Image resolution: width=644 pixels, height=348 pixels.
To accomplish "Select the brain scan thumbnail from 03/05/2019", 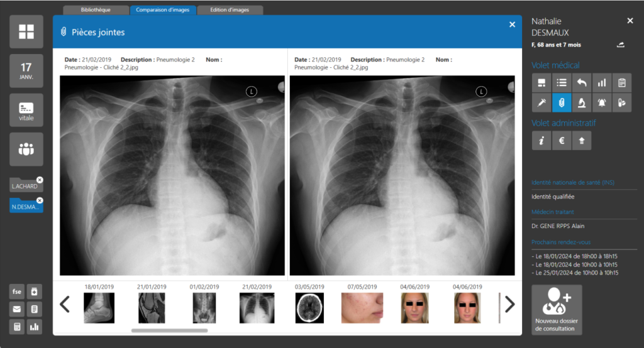I will click(309, 308).
